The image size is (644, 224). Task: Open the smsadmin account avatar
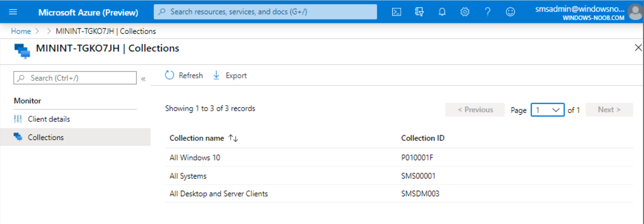point(635,12)
